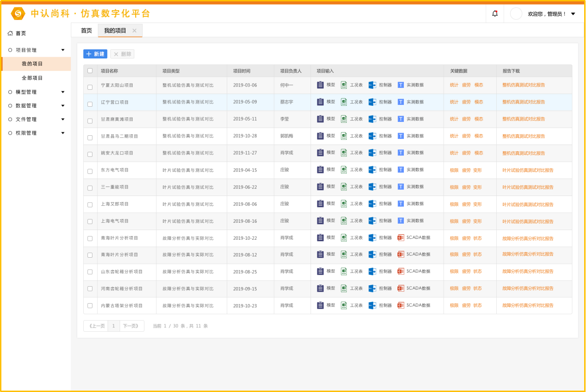This screenshot has width=586, height=392.
Task: Open 工况表 Excel icon for 辽宁营口项目
Action: [x=344, y=102]
